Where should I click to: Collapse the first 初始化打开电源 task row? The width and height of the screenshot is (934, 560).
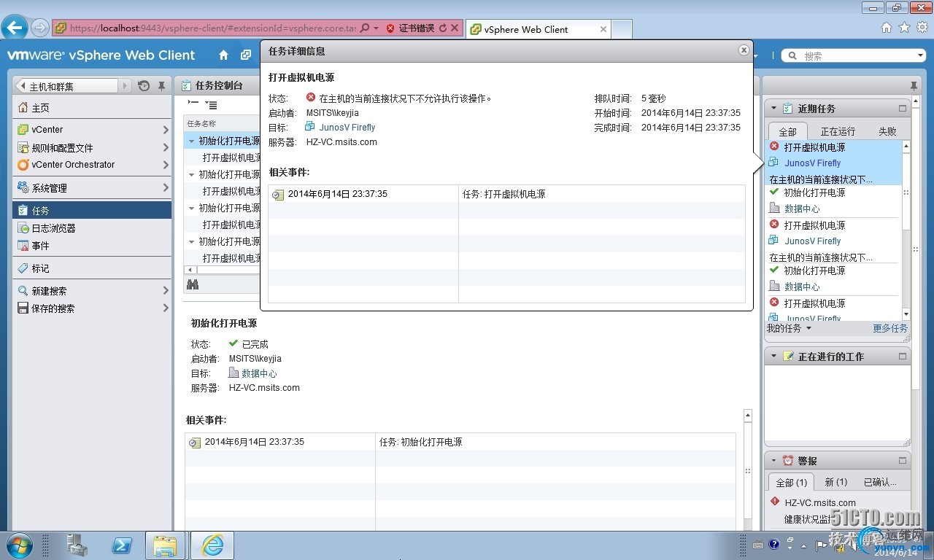tap(192, 141)
